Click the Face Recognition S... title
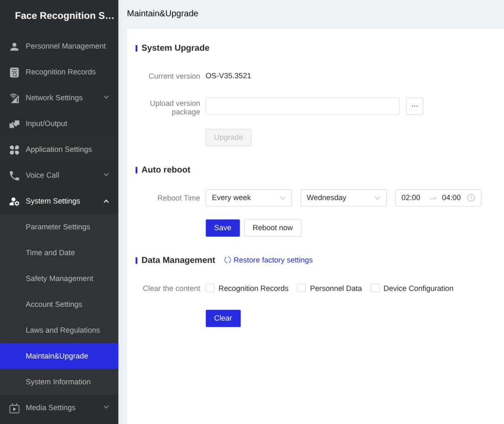The image size is (504, 424). pos(64,15)
